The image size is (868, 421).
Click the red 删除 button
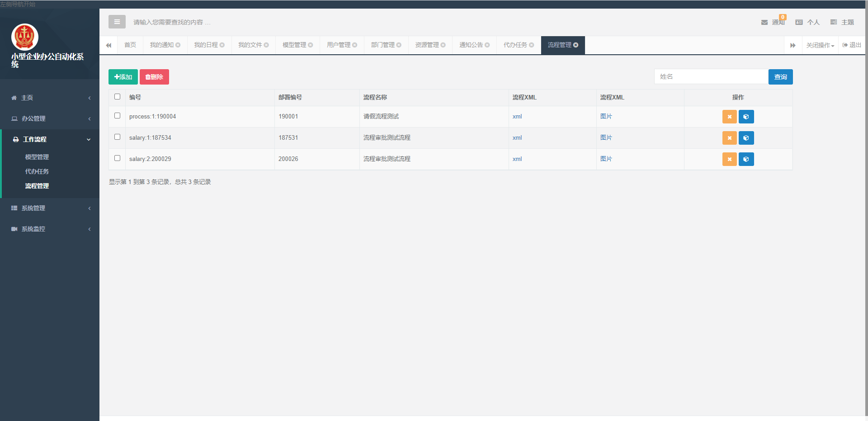point(154,77)
